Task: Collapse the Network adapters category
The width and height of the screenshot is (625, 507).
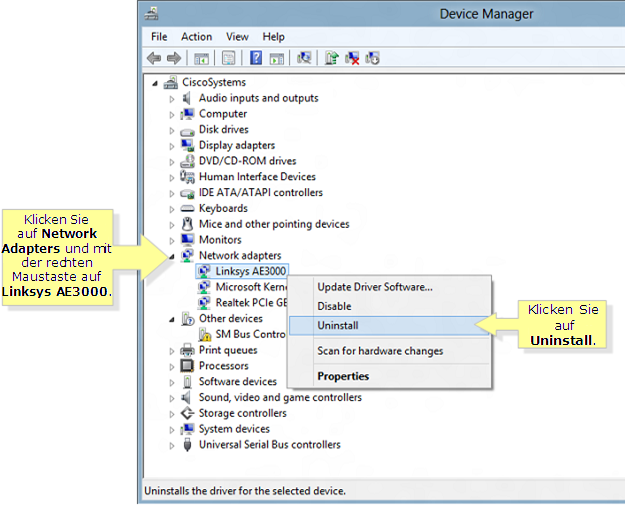Action: [172, 257]
